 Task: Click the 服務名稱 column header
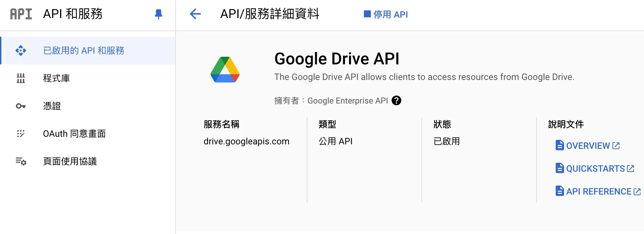click(222, 124)
